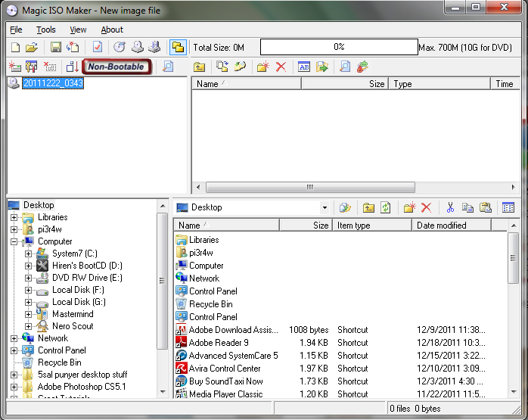Screen dimensions: 528x420
Task: Open the About menu
Action: [112, 30]
